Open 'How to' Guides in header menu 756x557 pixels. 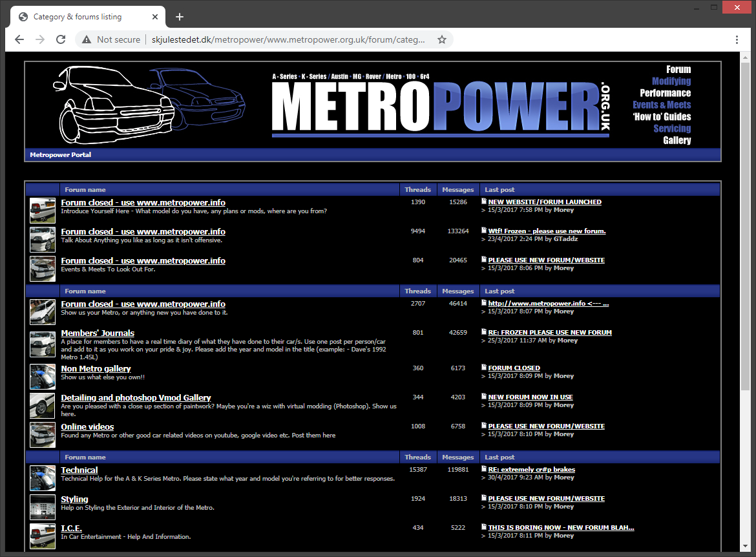click(662, 117)
